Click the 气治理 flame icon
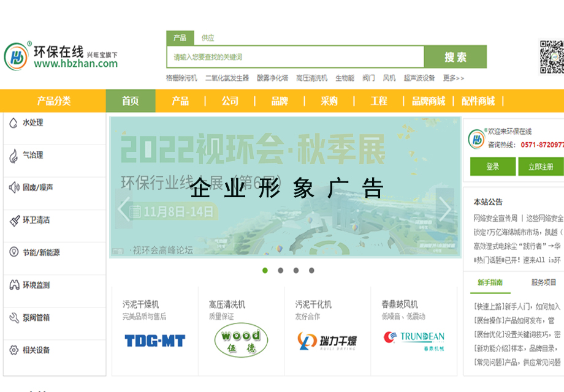This screenshot has width=564, height=392. tap(13, 156)
